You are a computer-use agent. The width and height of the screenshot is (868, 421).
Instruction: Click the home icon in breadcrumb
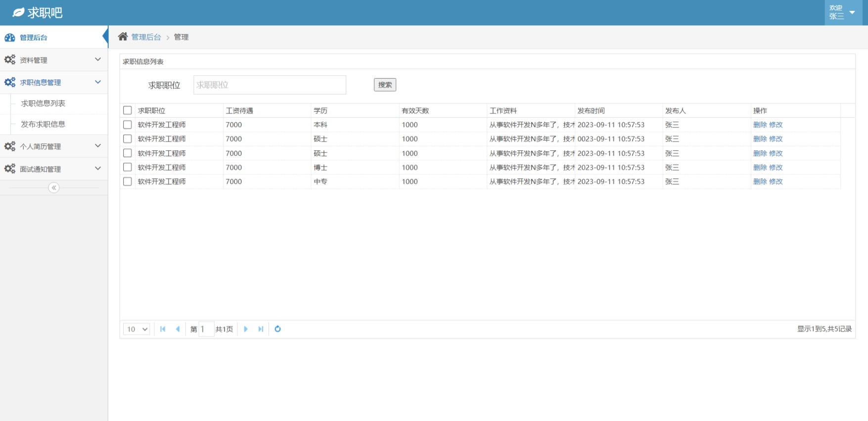pyautogui.click(x=123, y=37)
